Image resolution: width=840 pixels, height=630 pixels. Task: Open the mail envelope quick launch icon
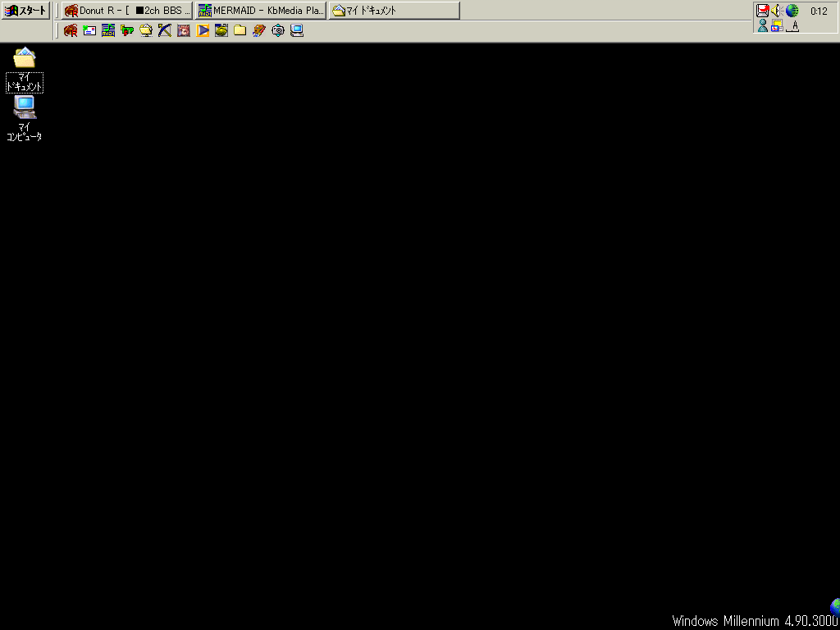(x=89, y=30)
